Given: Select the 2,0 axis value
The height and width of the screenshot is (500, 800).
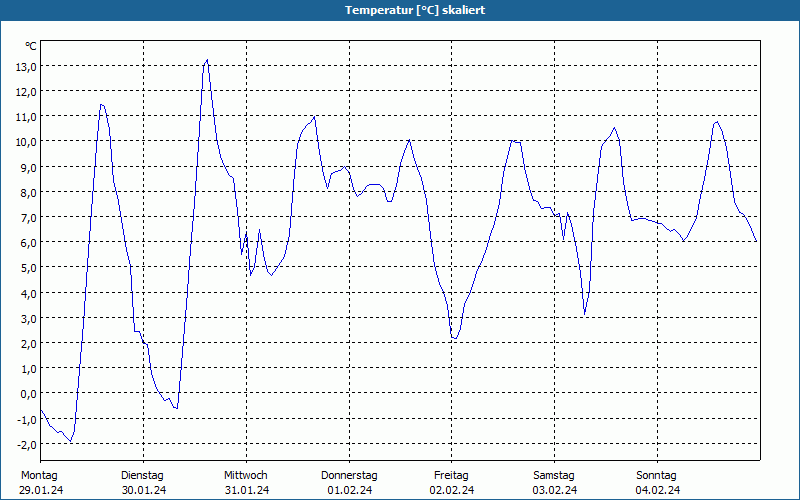Looking at the screenshot, I should [x=28, y=343].
